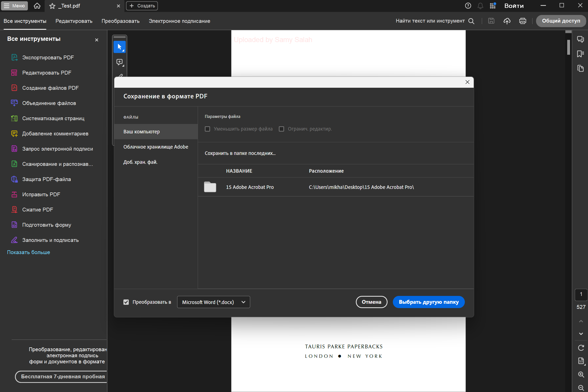
Task: Open the print icon in top toolbar
Action: pyautogui.click(x=522, y=21)
